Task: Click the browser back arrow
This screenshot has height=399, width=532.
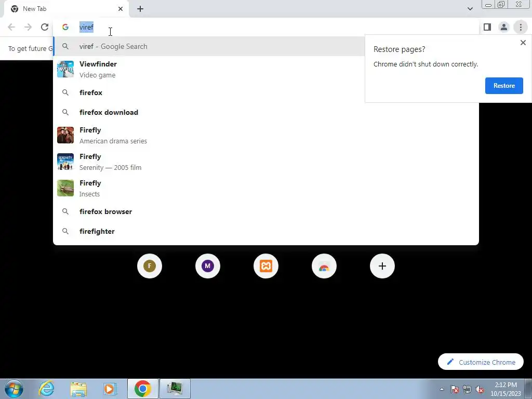Action: point(11,27)
